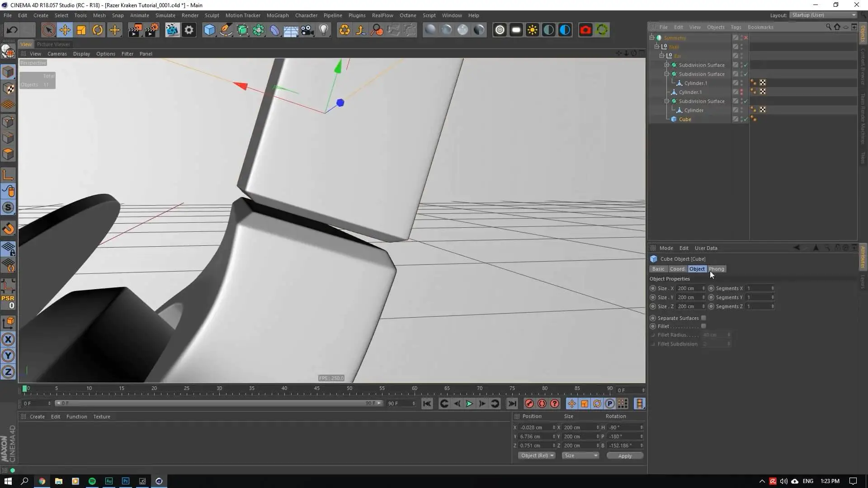Expand first Subdivision Surface row
The width and height of the screenshot is (868, 488).
pos(667,65)
